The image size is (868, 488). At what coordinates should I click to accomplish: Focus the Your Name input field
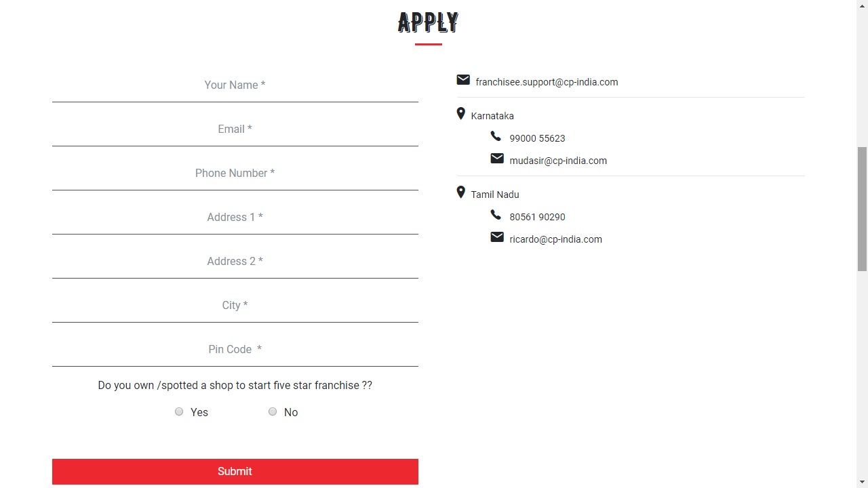click(235, 85)
